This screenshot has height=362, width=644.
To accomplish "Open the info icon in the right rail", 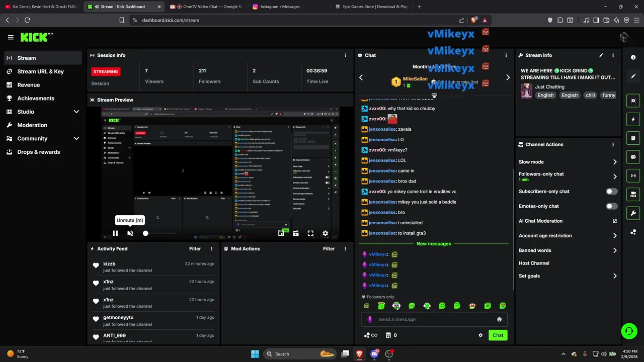I will [633, 57].
